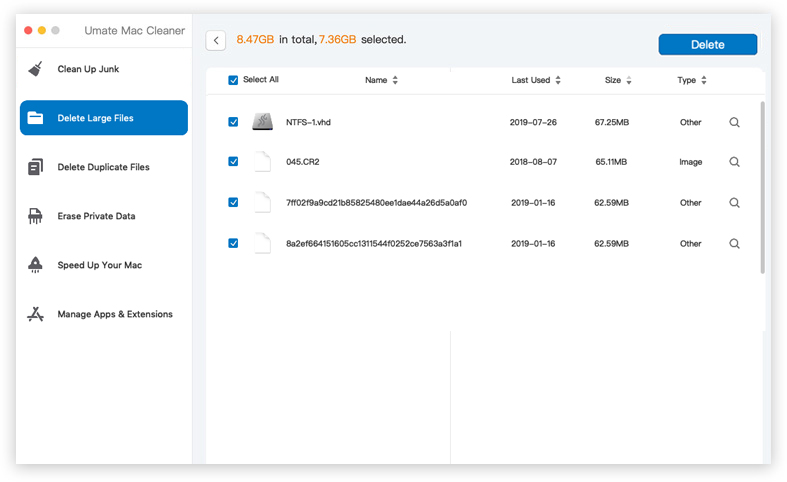Click the NTFS-1.vhd file name
The image size is (787, 482).
pos(308,122)
